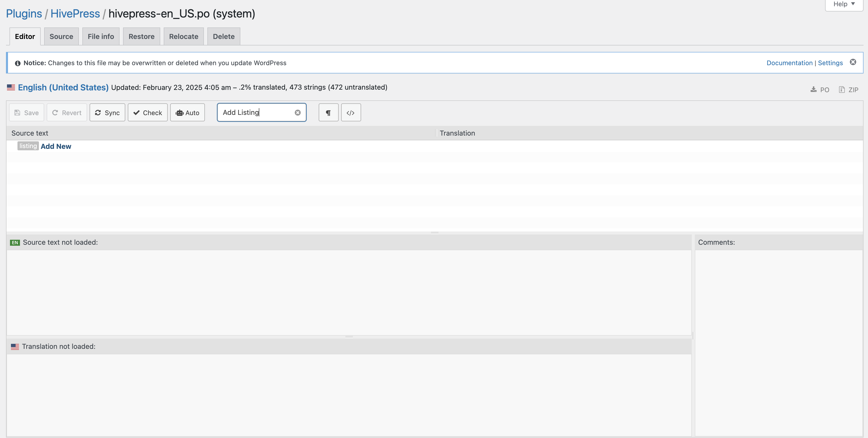This screenshot has height=438, width=868.
Task: Revert unsaved changes
Action: pyautogui.click(x=67, y=113)
